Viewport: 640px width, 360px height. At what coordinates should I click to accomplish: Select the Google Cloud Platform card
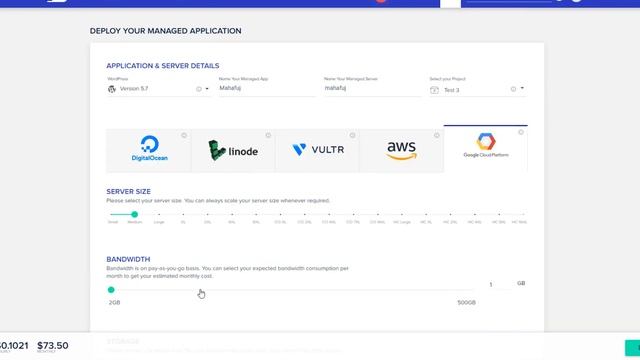pos(486,148)
